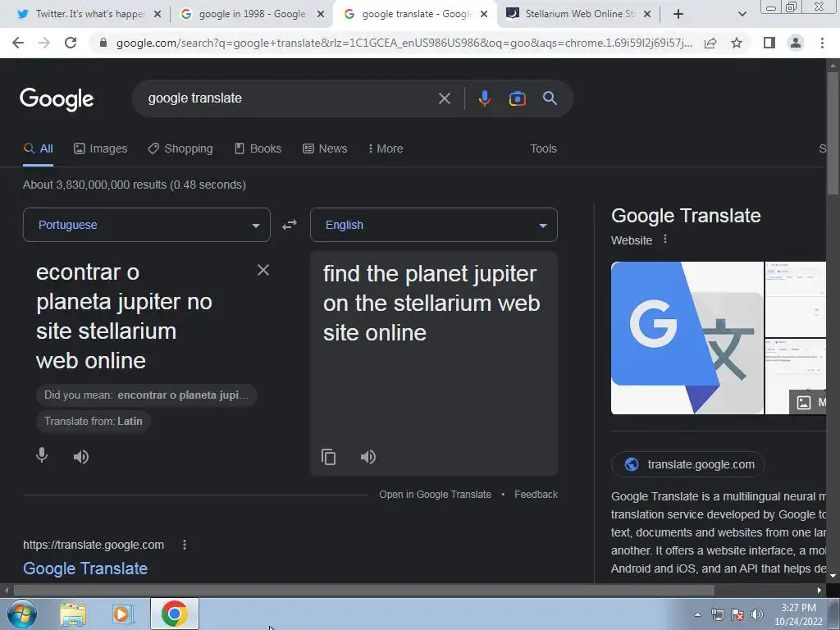Screen dimensions: 840x630
Task: Open the tab search chevron
Action: click(x=742, y=14)
